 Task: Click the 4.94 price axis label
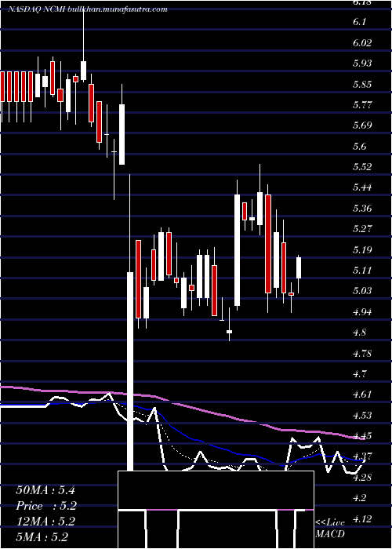tap(362, 311)
